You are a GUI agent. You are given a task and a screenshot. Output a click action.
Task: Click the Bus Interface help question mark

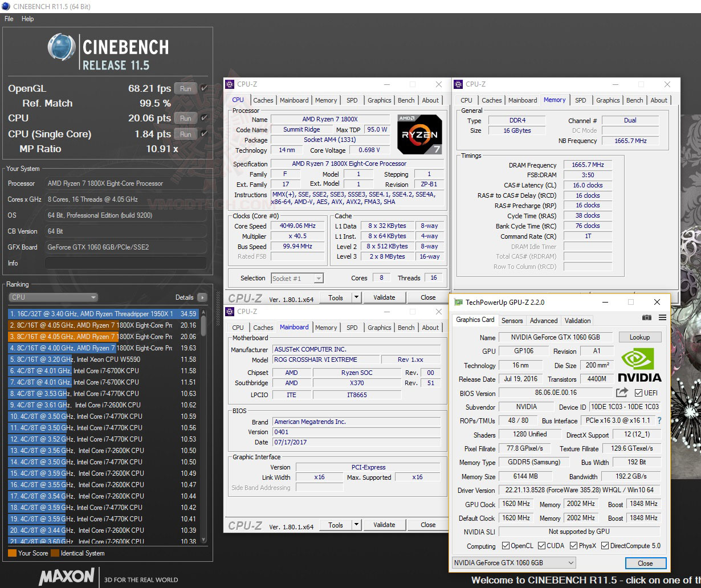pyautogui.click(x=659, y=420)
